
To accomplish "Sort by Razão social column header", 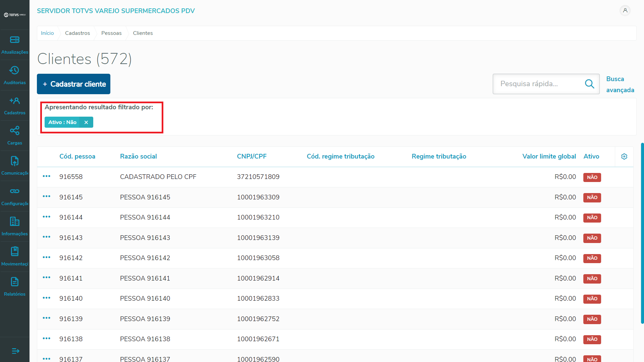I will (138, 157).
